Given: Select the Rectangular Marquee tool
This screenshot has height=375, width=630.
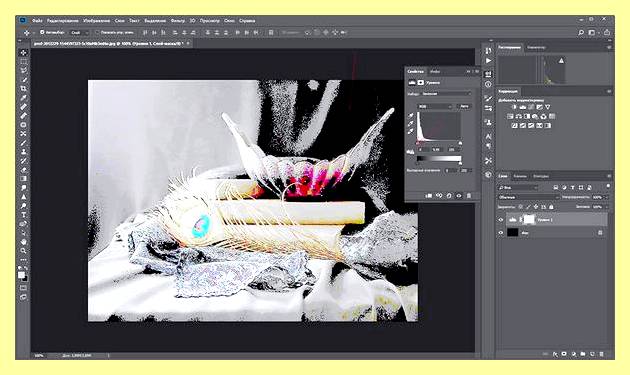Looking at the screenshot, I should [x=24, y=61].
